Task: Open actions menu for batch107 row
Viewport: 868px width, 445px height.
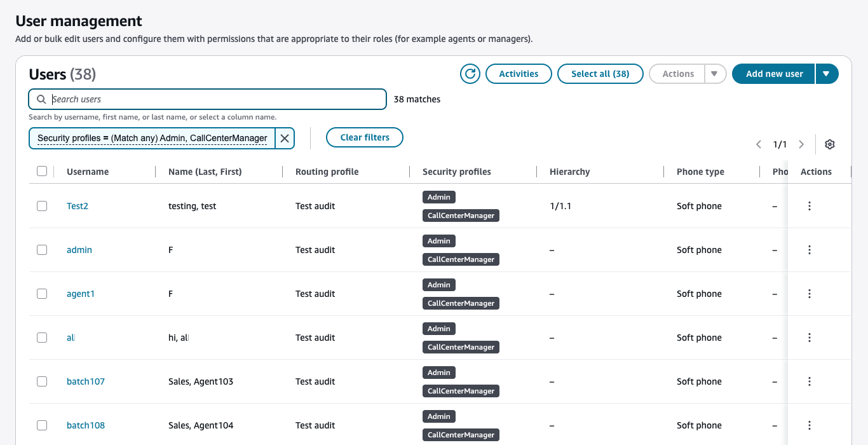Action: (x=810, y=381)
